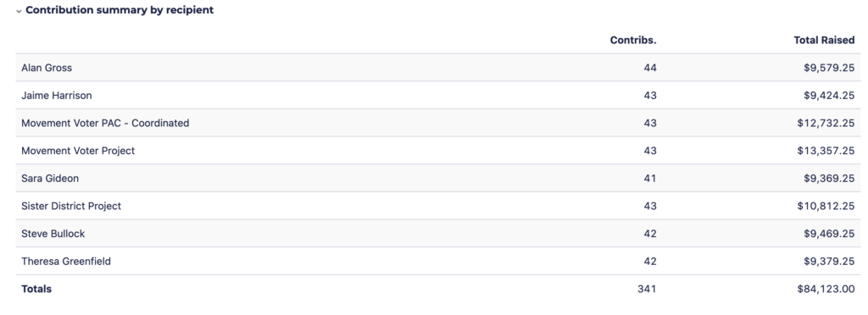
Task: Select the Jaime Harrison recipient
Action: (57, 96)
